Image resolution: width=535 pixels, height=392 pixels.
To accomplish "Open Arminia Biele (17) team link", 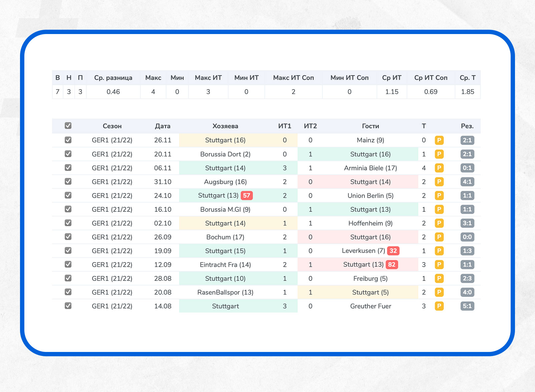I will (370, 168).
